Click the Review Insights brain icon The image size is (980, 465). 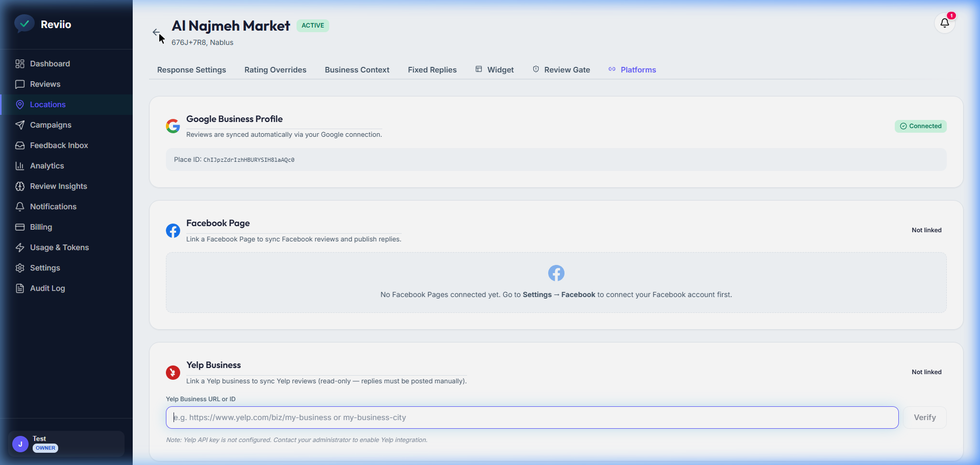coord(20,186)
